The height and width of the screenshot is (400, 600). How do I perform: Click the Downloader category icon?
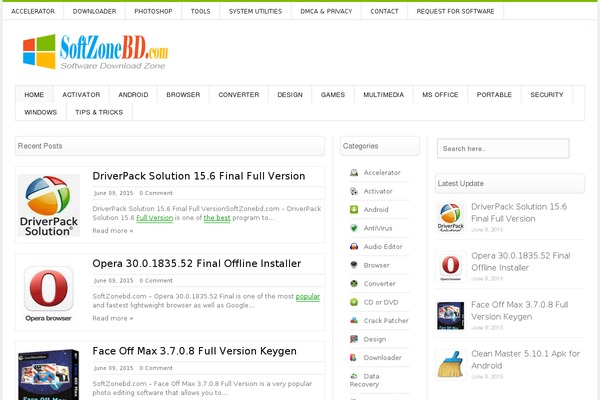354,358
